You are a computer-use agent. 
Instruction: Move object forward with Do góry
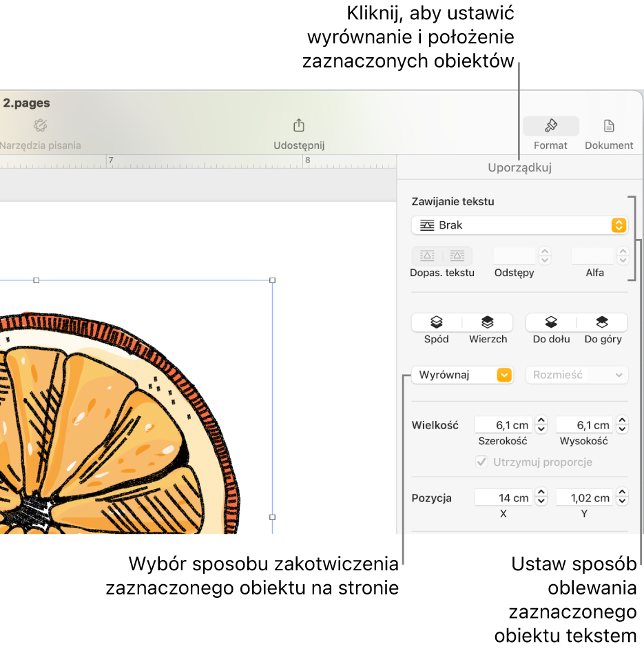pyautogui.click(x=602, y=322)
